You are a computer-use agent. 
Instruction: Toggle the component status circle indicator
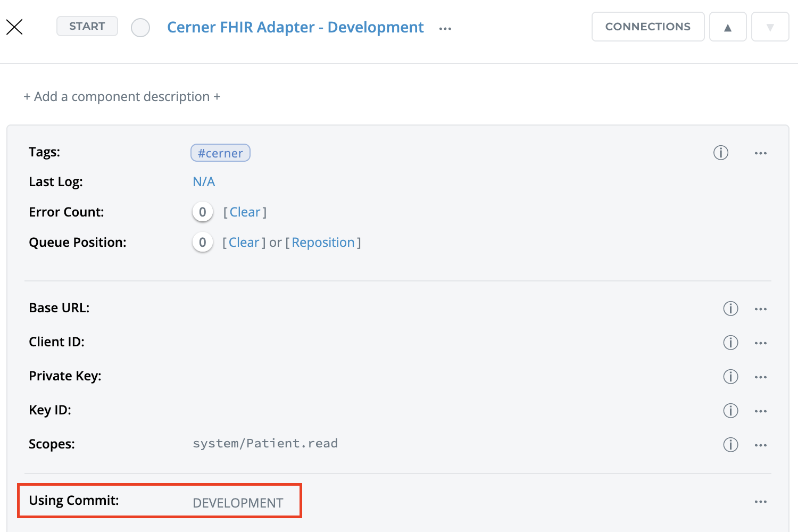point(140,28)
